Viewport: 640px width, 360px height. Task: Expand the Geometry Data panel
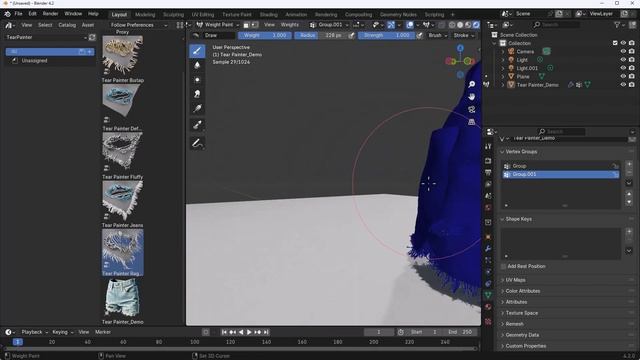coord(522,335)
